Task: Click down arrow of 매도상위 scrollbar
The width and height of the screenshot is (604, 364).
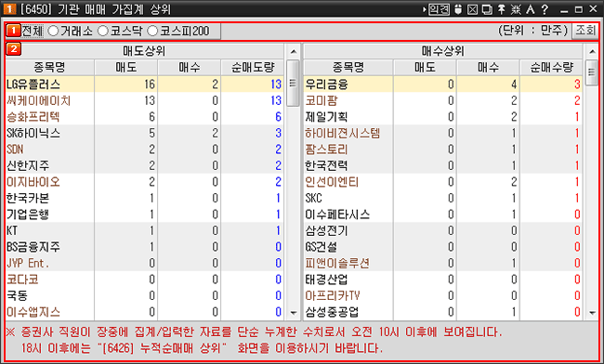Action: (x=294, y=313)
